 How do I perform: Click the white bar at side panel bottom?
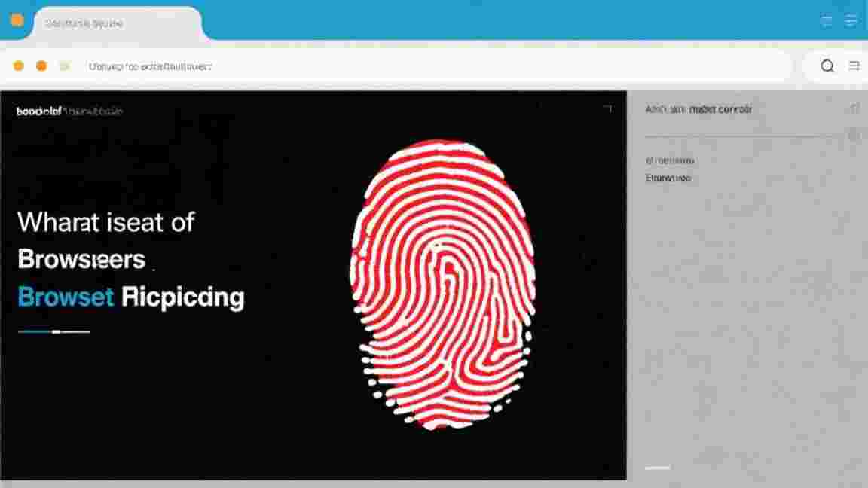[658, 468]
